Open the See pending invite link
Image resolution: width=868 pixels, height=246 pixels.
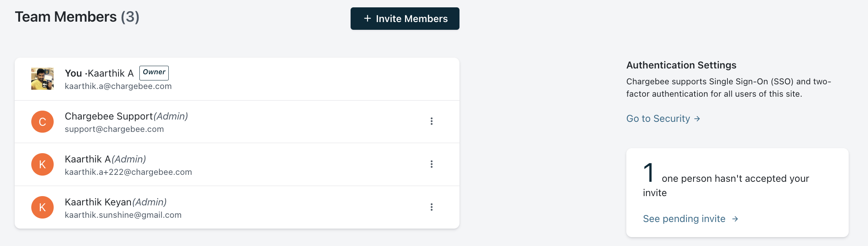(x=684, y=219)
